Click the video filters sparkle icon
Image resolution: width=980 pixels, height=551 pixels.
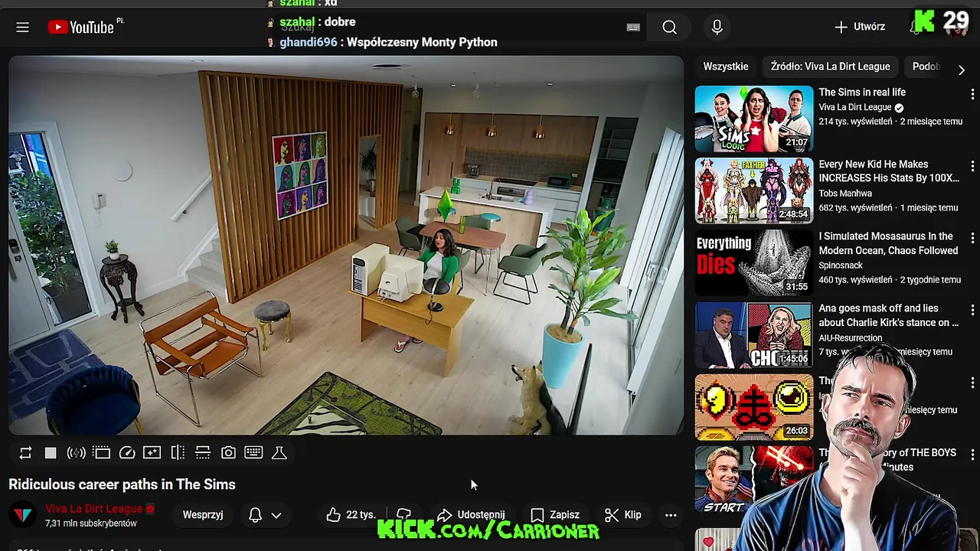(152, 453)
